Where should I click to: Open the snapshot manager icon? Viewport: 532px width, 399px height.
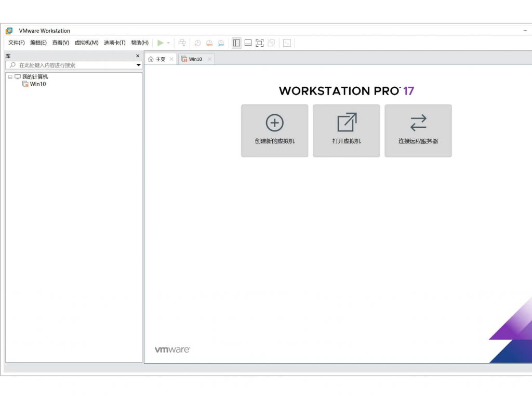click(221, 43)
